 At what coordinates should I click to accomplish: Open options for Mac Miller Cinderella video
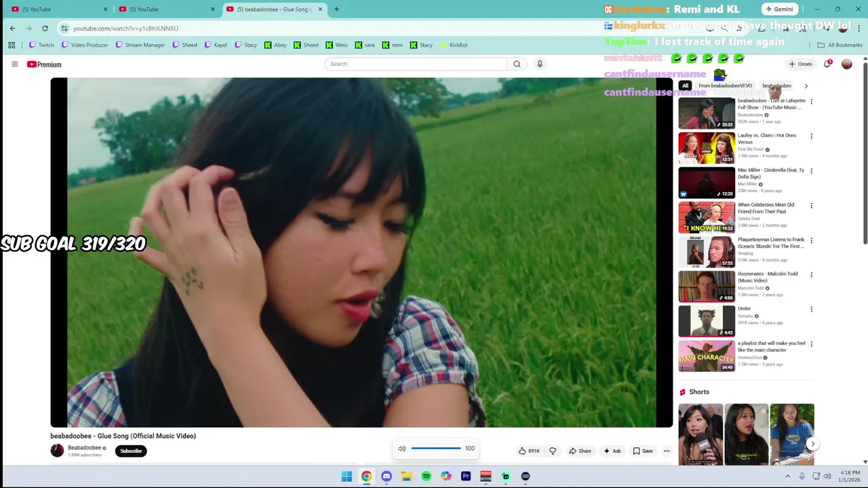click(811, 171)
